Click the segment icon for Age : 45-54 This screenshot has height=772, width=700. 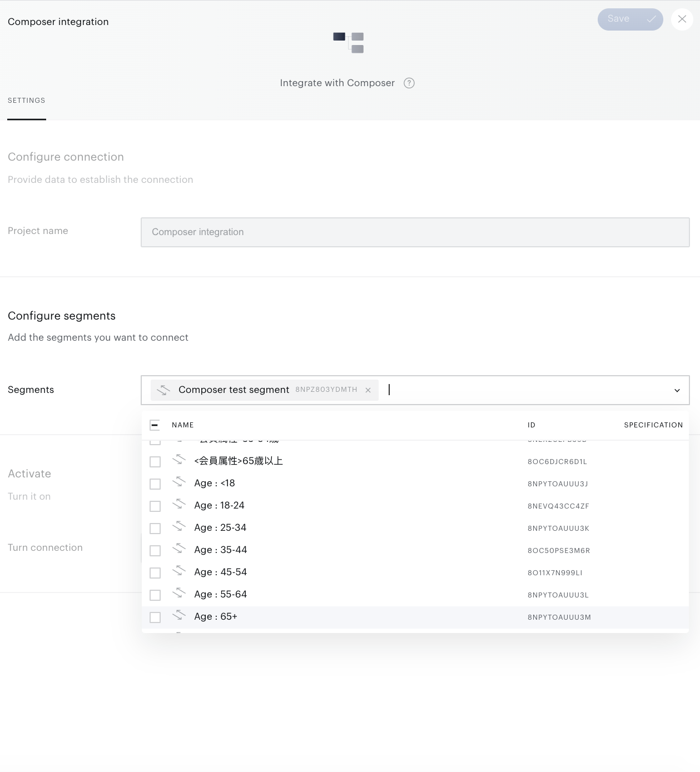click(178, 571)
